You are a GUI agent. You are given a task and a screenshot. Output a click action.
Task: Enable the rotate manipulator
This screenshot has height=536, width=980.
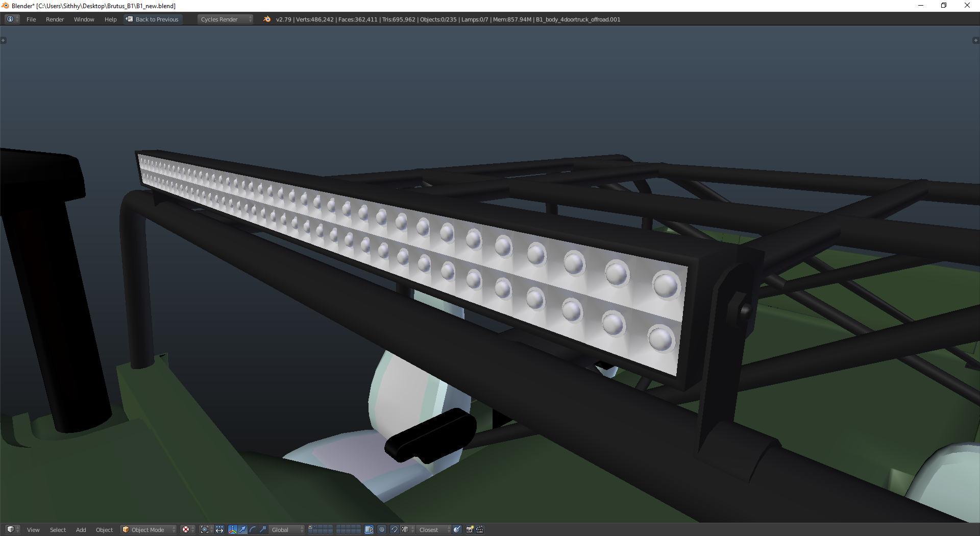click(x=253, y=529)
